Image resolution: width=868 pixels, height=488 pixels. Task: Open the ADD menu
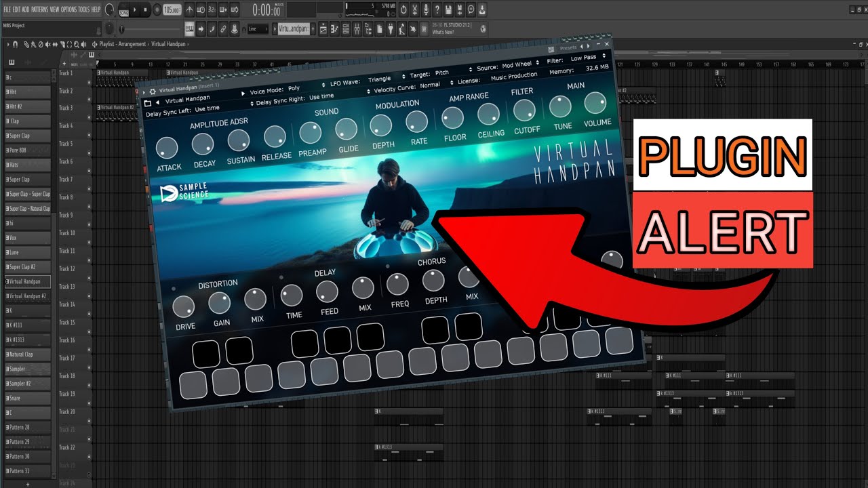point(26,9)
